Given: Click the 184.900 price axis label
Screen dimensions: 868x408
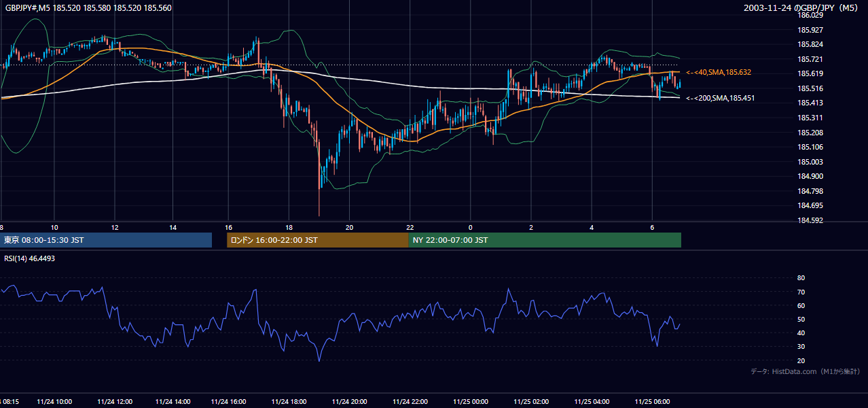Looking at the screenshot, I should tap(810, 176).
